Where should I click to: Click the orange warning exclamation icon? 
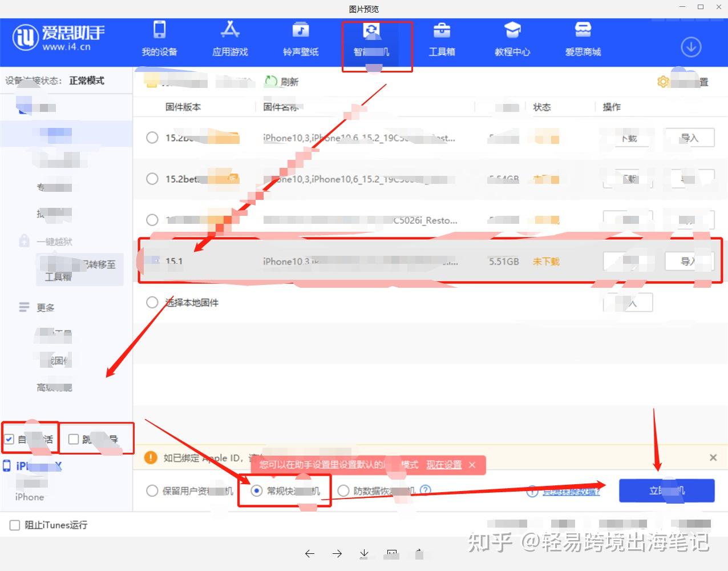151,458
